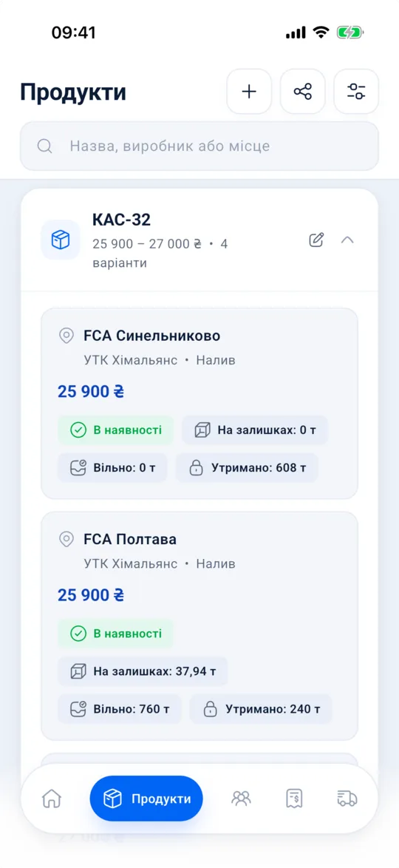Screen dimensions: 399x868
Task: Tap the КАС-32 box product icon
Action: coord(61,240)
